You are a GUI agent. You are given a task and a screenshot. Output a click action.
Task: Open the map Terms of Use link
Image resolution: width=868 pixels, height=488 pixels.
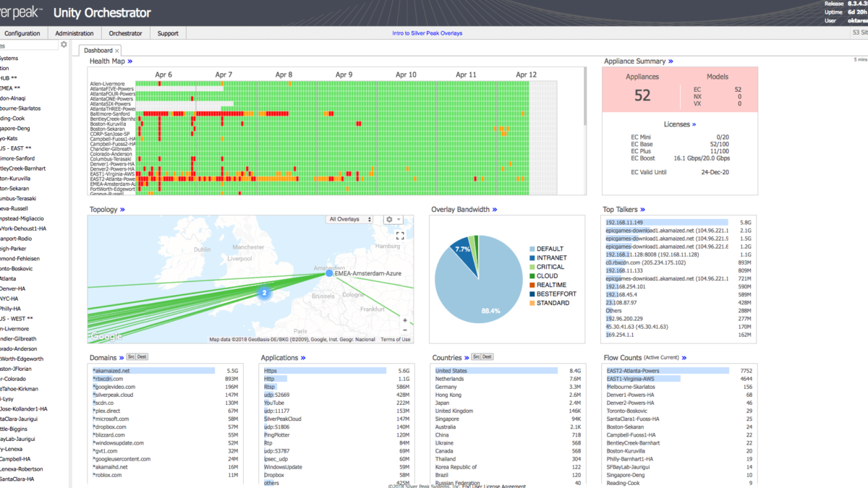tap(396, 339)
